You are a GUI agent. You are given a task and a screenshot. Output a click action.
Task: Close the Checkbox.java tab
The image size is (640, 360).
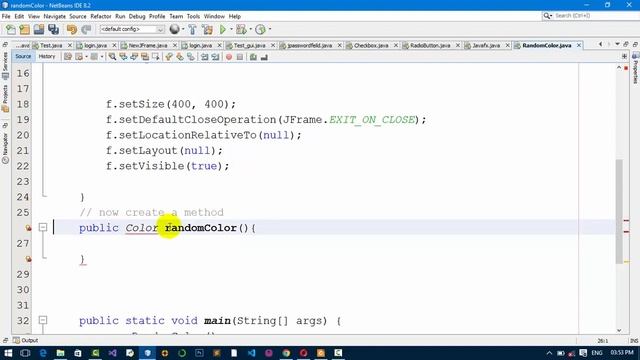[x=396, y=45]
